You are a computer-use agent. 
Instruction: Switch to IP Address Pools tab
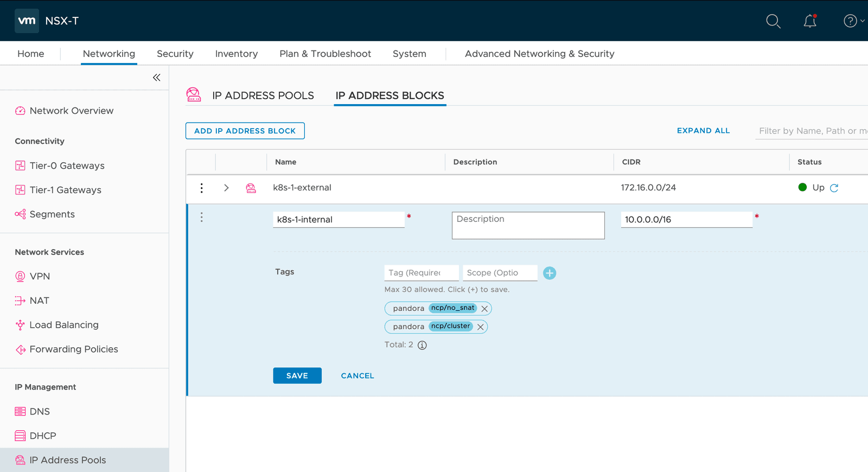point(263,95)
